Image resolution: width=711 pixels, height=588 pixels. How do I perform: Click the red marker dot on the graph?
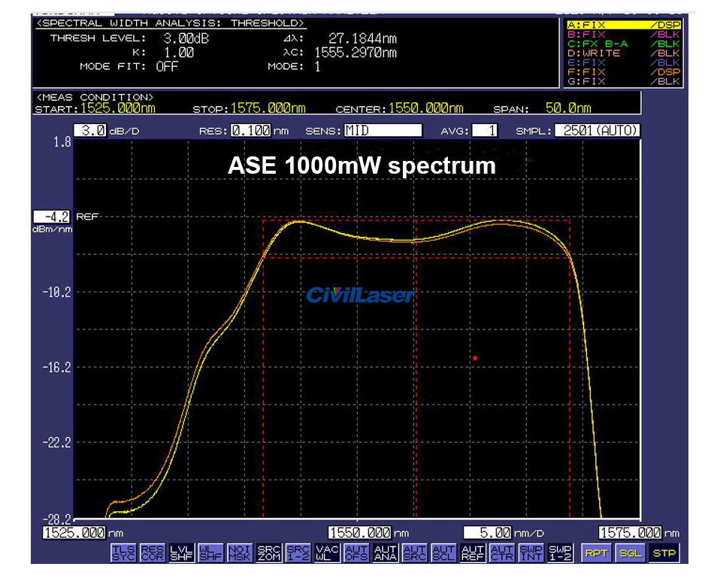pyautogui.click(x=475, y=358)
